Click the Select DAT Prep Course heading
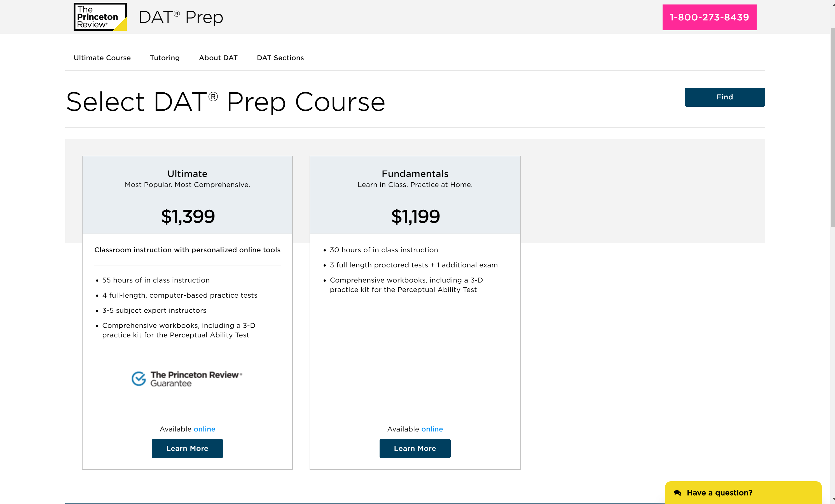This screenshot has height=504, width=835. (225, 101)
